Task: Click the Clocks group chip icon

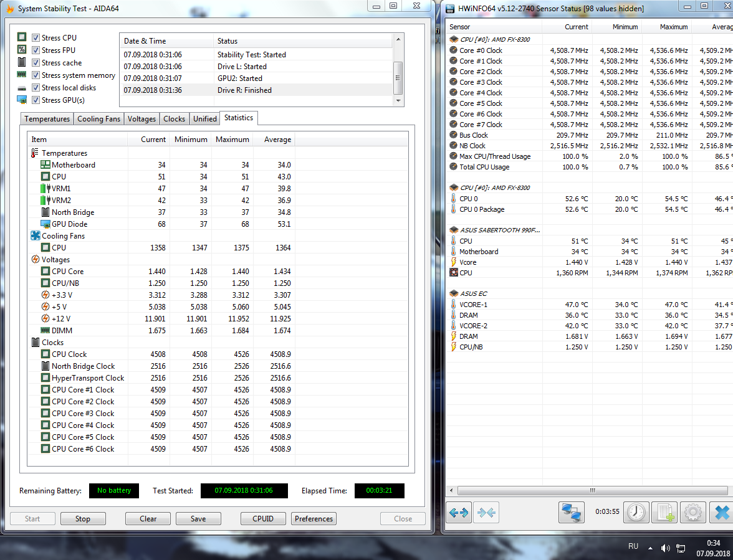Action: pyautogui.click(x=36, y=343)
